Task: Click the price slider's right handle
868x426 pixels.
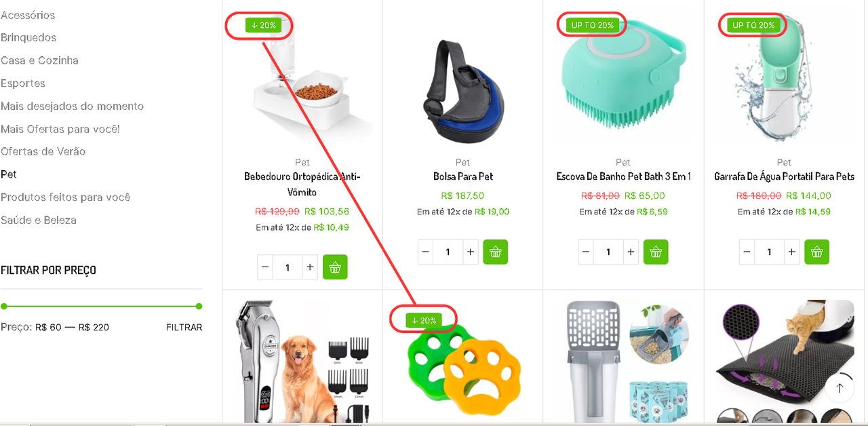Action: point(199,307)
